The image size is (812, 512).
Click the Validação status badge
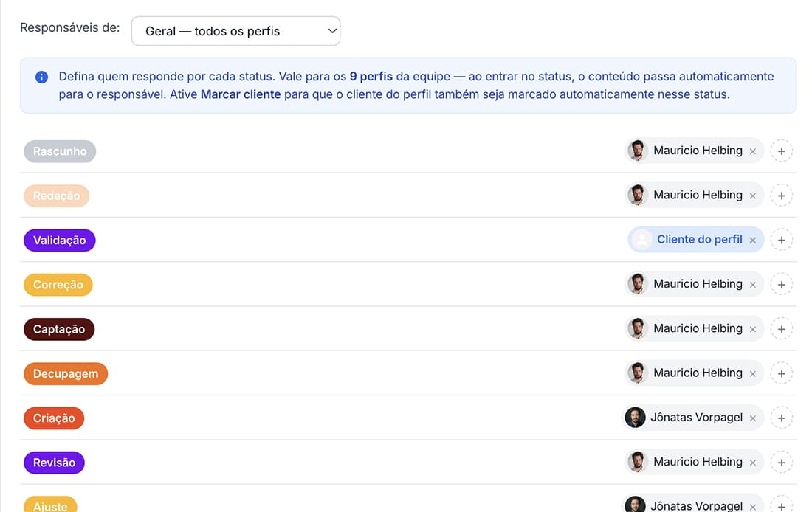click(x=60, y=241)
